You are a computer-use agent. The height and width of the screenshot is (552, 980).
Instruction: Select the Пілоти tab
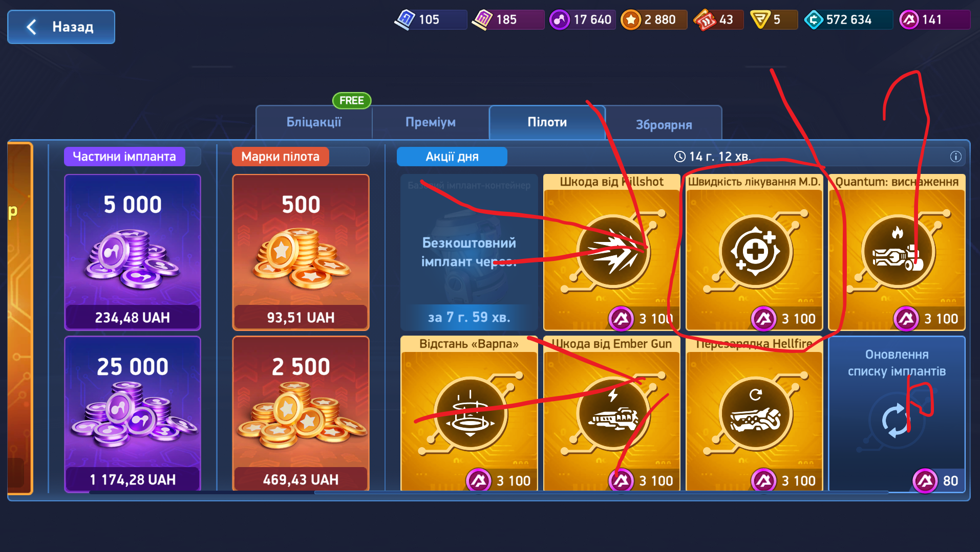point(547,122)
